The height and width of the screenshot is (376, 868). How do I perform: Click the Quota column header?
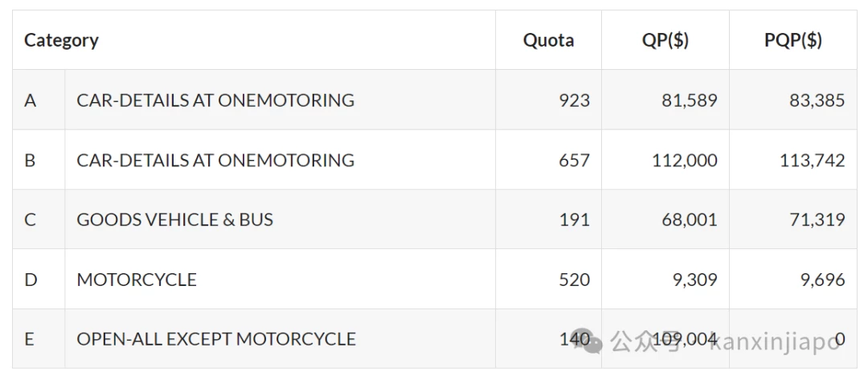click(549, 40)
